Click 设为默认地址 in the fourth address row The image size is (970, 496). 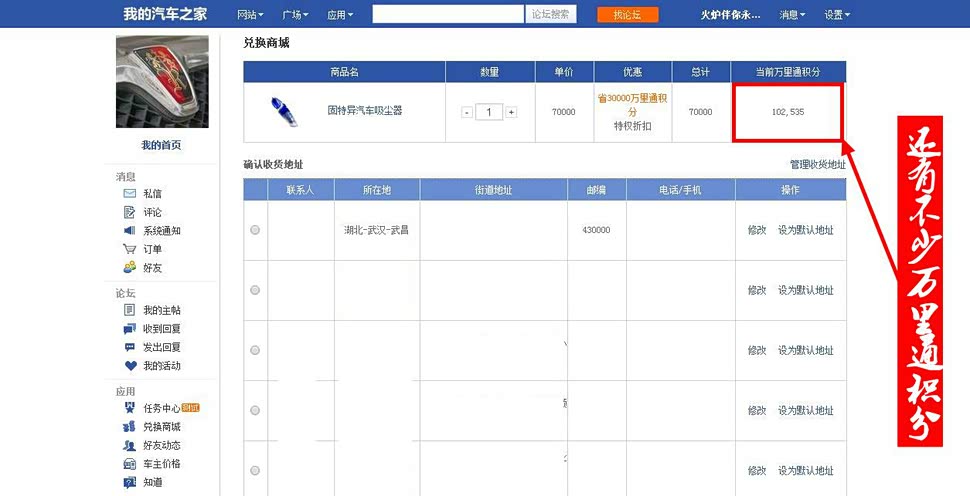tap(805, 410)
